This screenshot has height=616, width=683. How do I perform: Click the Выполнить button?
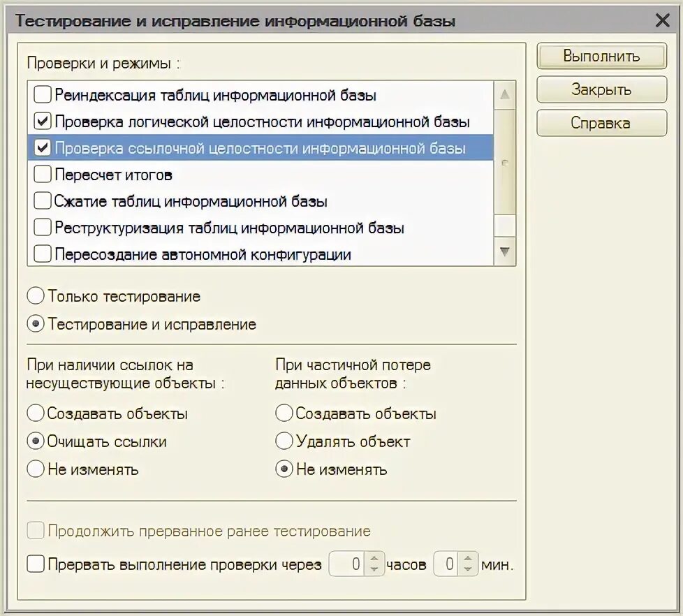[601, 56]
